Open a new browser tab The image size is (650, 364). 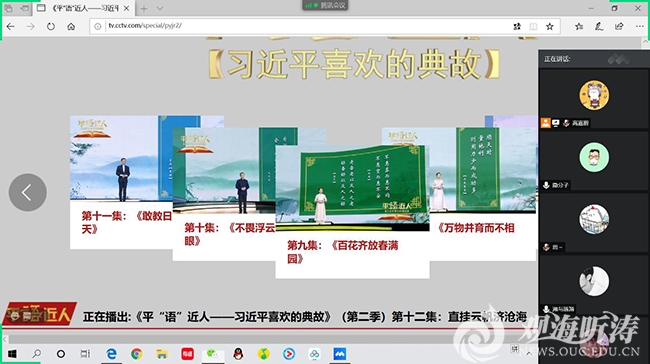tap(143, 8)
